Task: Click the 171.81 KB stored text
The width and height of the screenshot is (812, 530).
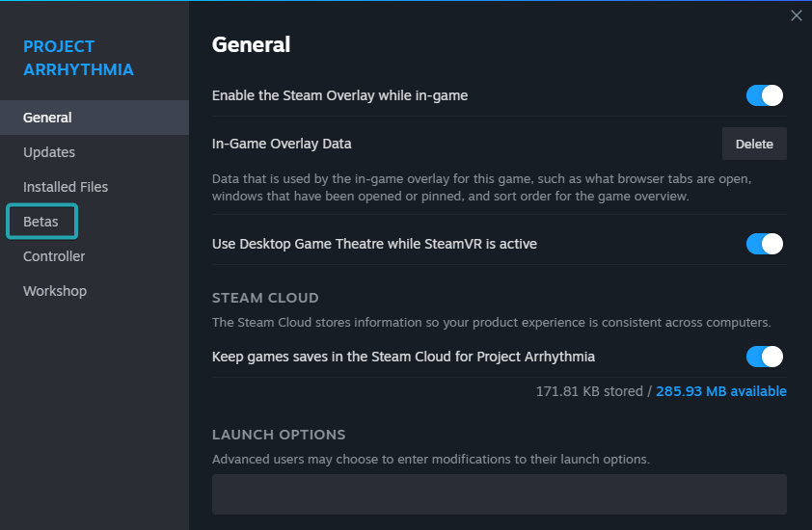Action: (x=589, y=391)
